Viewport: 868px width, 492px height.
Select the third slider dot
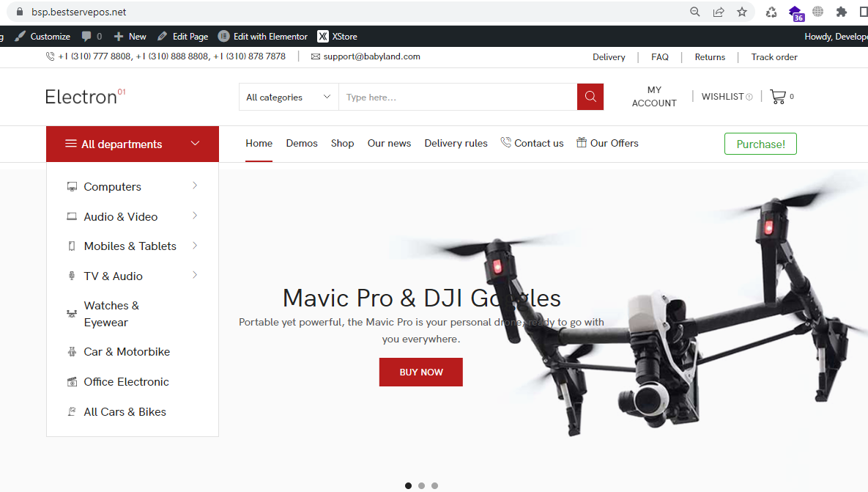point(435,486)
